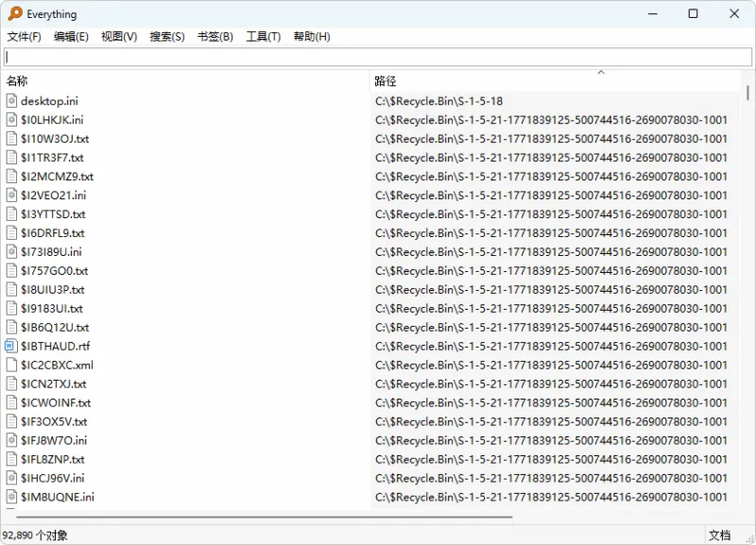Select file name $IB6Q12U.txt
This screenshot has width=756, height=545.
point(55,327)
